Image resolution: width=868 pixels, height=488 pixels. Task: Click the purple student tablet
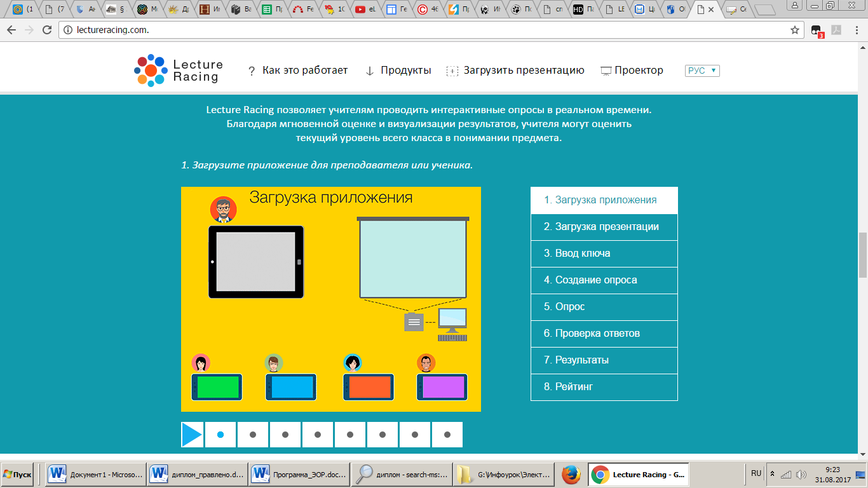point(442,387)
